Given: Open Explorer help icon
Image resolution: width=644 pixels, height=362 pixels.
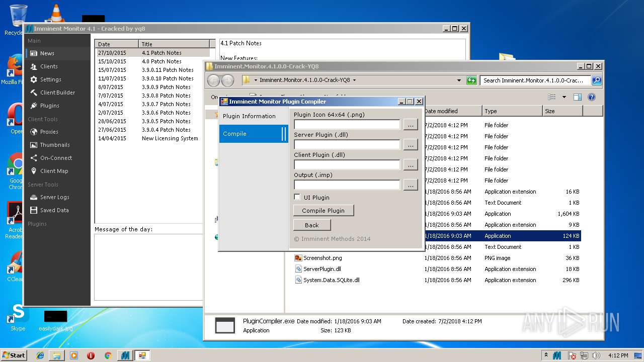Looking at the screenshot, I should tap(592, 97).
